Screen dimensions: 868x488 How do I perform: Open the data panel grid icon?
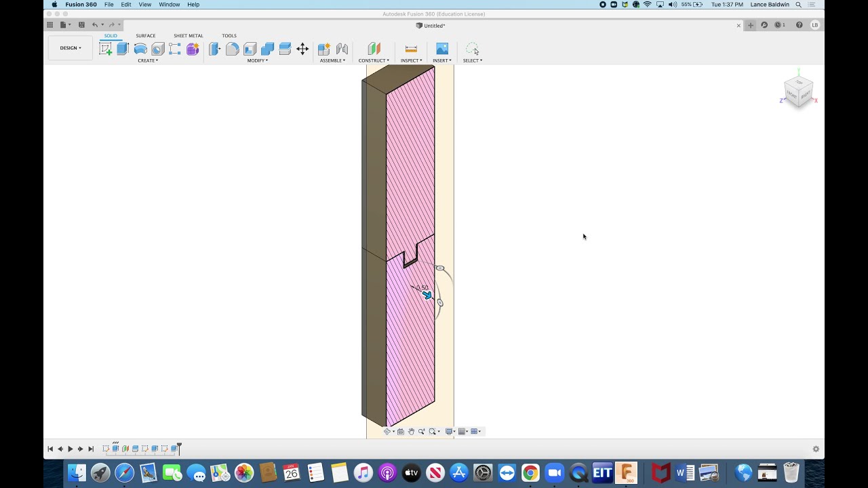(x=50, y=25)
